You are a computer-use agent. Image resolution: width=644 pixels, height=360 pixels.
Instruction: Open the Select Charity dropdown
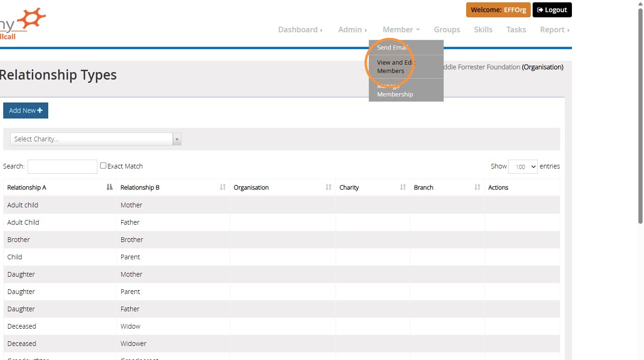96,139
